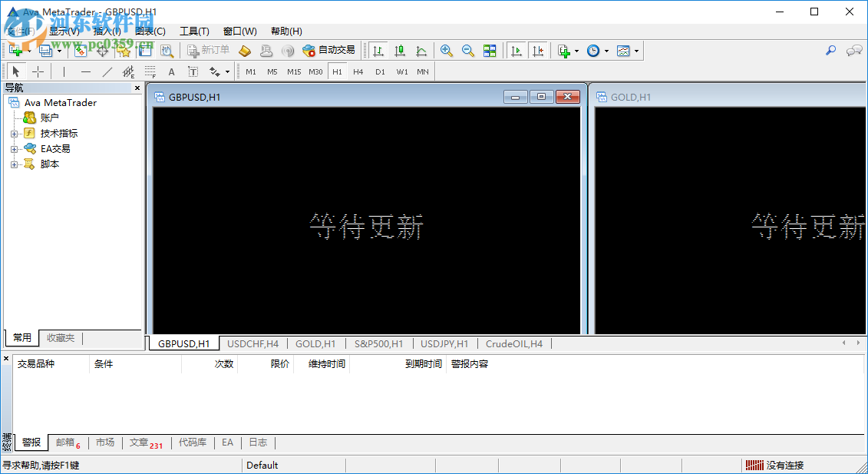Switch to the USDCHF,H4 chart tab

point(252,343)
